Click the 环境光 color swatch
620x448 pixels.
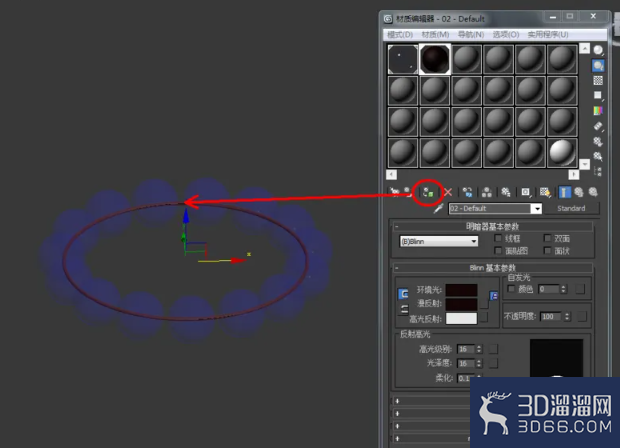(x=461, y=290)
